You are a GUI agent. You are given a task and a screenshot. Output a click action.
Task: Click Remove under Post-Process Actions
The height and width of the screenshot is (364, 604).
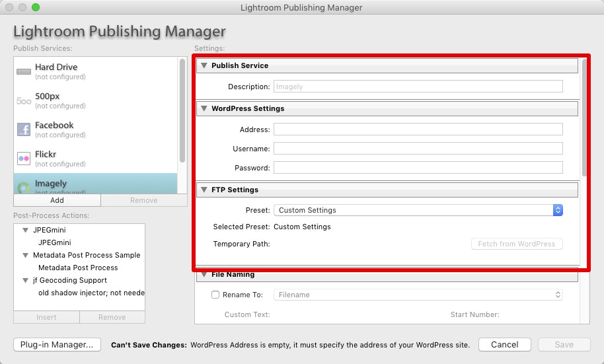coord(112,317)
